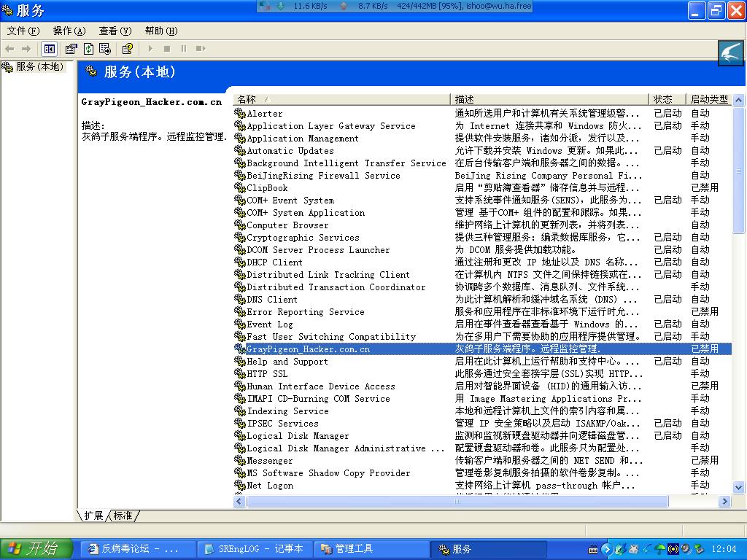Open the Properties toolbar icon
Viewport: 747px width, 560px height.
coord(71,49)
